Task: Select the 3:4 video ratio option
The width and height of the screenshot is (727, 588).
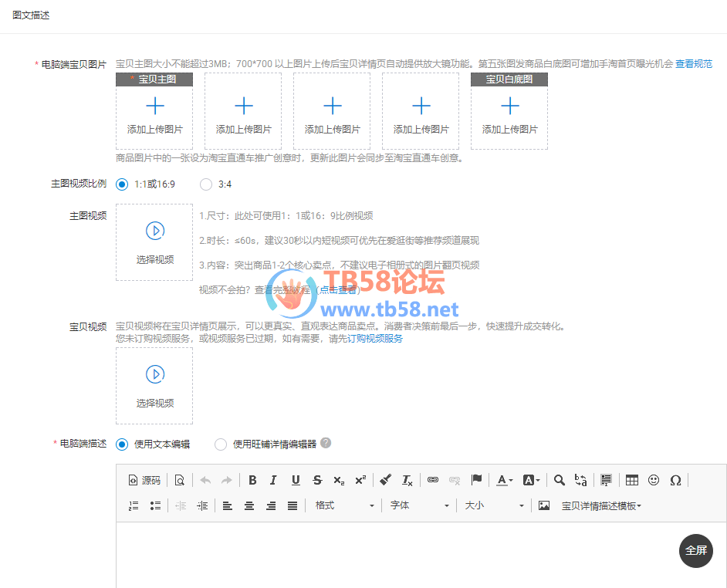Action: pos(206,184)
